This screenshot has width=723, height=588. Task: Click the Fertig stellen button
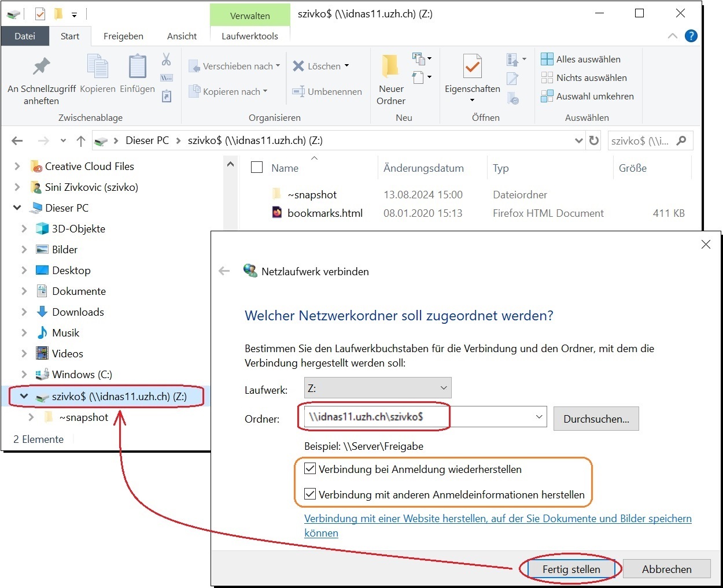coord(570,569)
